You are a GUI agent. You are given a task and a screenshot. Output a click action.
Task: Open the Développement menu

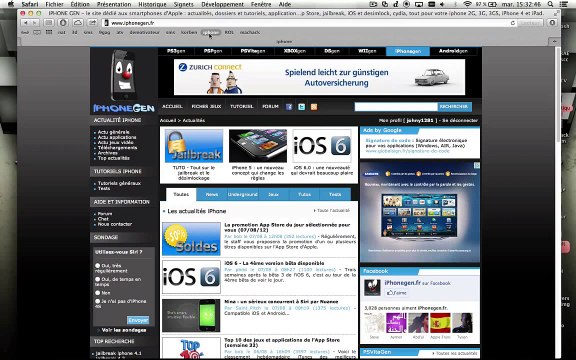[x=223, y=4]
